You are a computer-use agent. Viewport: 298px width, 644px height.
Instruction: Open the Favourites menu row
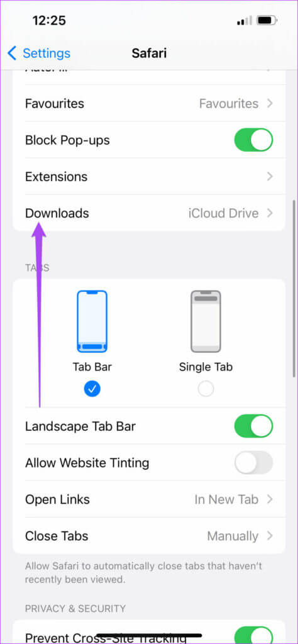[149, 104]
